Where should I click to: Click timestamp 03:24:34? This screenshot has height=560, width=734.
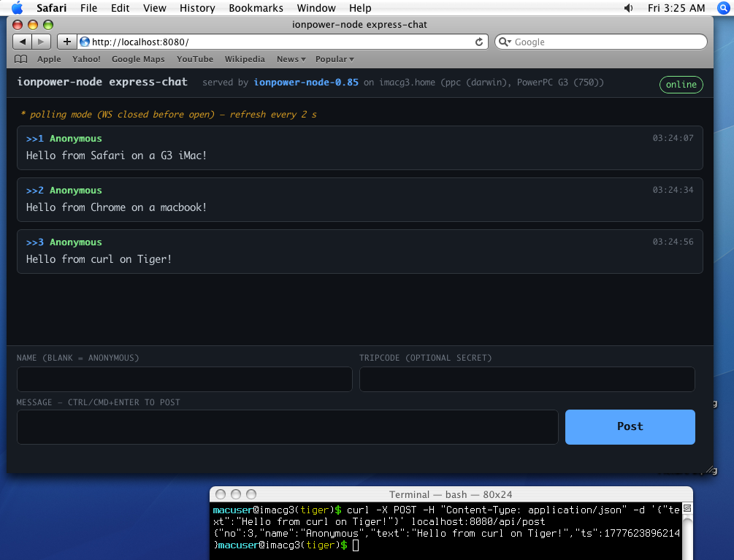[673, 190]
